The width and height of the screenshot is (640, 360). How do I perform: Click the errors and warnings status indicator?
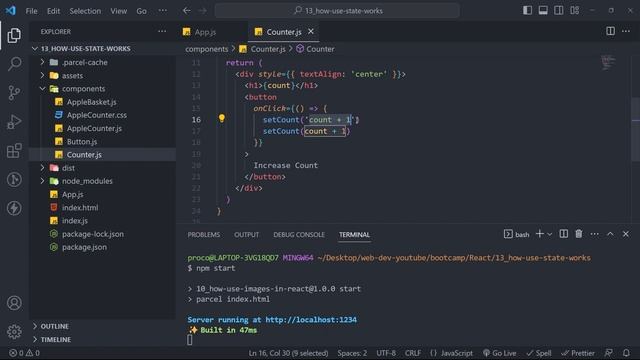(24, 353)
